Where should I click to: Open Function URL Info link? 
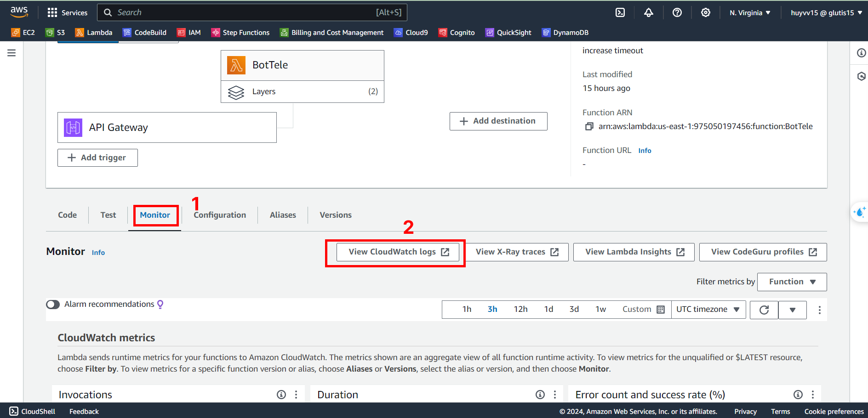tap(645, 151)
